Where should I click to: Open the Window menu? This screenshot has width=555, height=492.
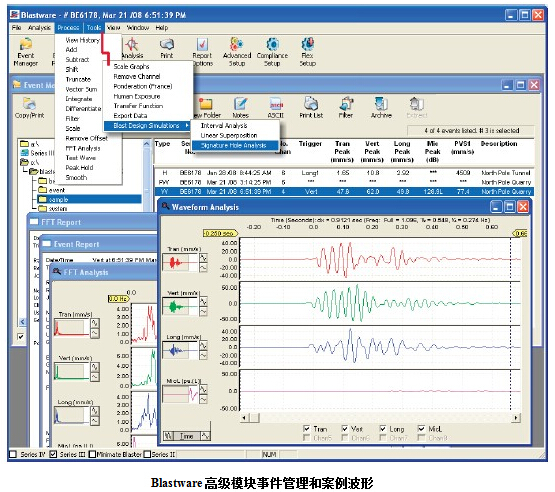[x=138, y=28]
